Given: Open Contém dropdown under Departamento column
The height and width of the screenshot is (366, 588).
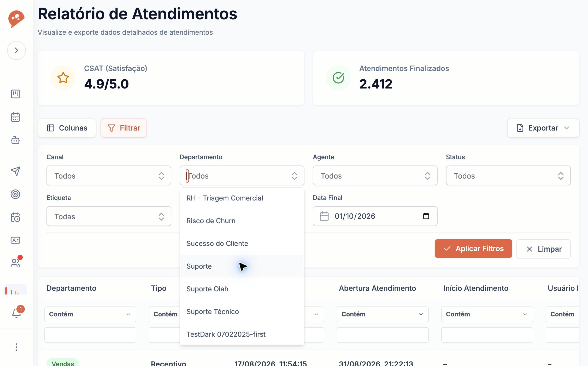Looking at the screenshot, I should pos(90,314).
